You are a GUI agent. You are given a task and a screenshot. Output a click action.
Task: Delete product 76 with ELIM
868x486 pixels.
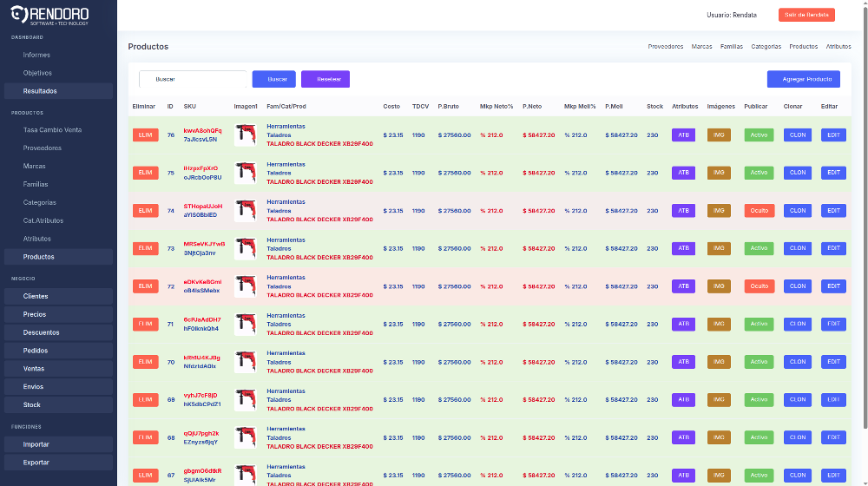tap(146, 135)
